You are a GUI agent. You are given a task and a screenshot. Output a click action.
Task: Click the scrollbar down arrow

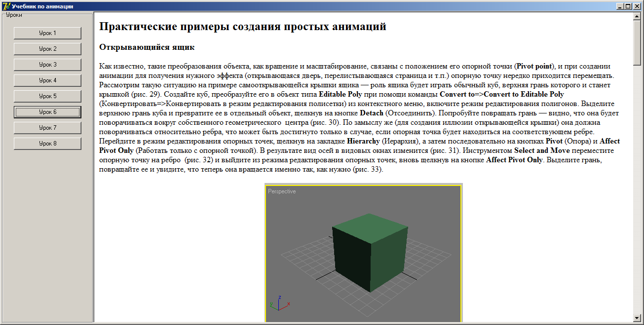pyautogui.click(x=637, y=318)
